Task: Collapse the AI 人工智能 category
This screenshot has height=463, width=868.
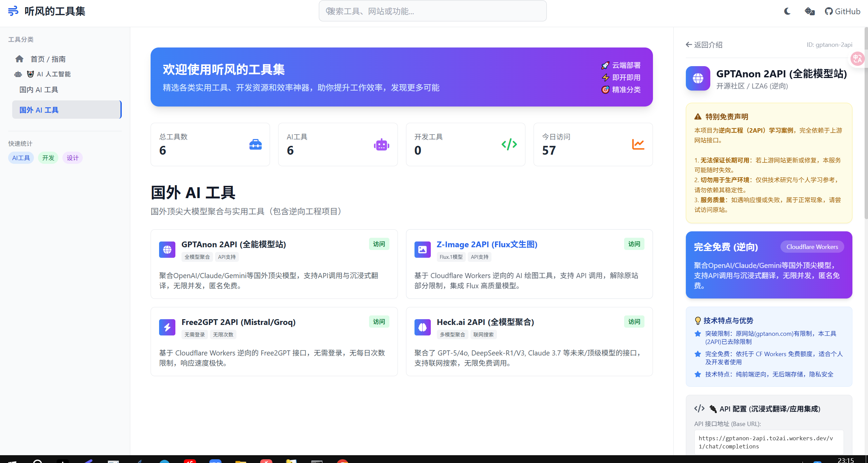Action: click(54, 74)
